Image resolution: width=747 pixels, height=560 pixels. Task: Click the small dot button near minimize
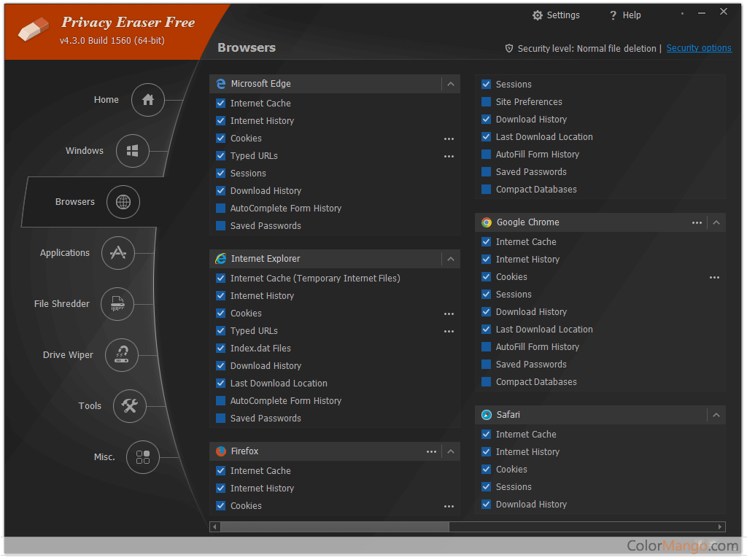[x=682, y=13]
